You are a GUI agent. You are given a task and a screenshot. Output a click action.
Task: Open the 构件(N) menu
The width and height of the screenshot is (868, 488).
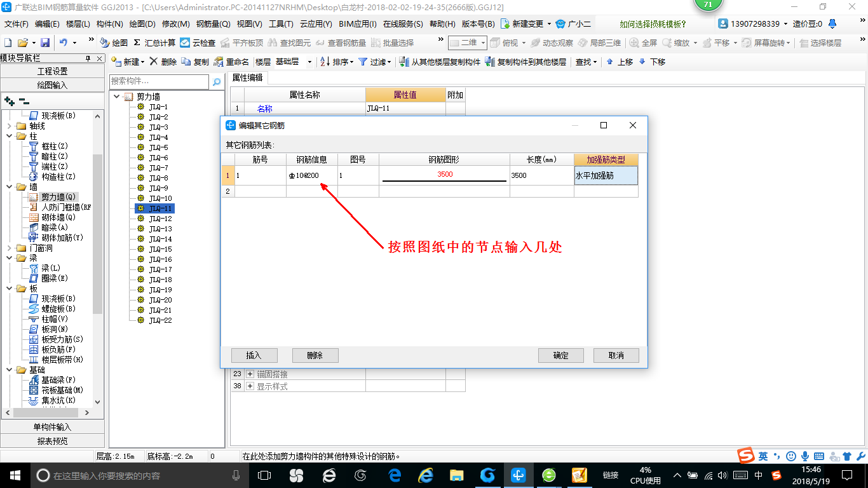coord(109,24)
